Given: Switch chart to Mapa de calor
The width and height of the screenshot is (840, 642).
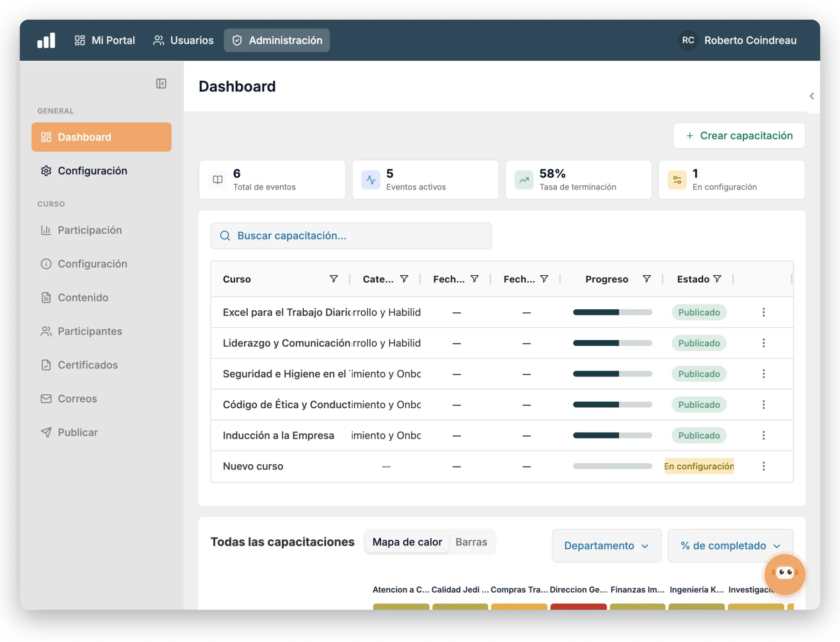Looking at the screenshot, I should tap(407, 542).
